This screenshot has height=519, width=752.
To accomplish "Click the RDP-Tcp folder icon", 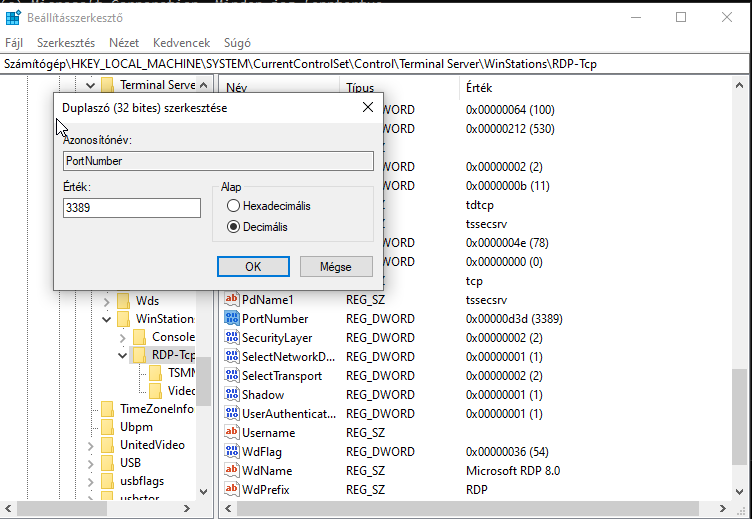I will pos(141,356).
